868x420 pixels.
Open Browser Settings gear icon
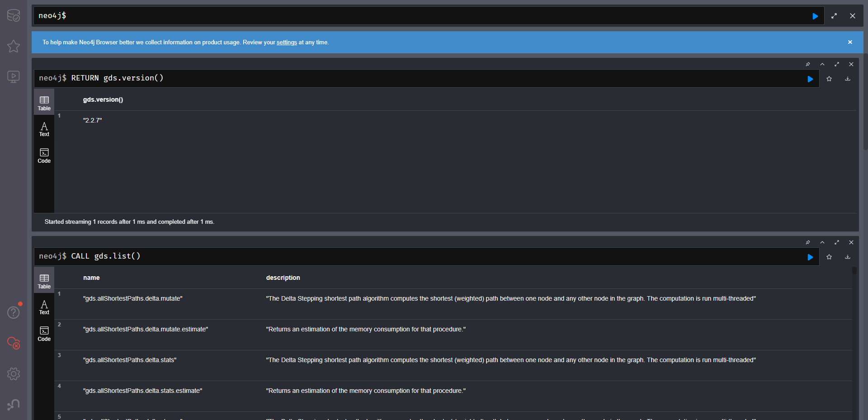pyautogui.click(x=14, y=374)
